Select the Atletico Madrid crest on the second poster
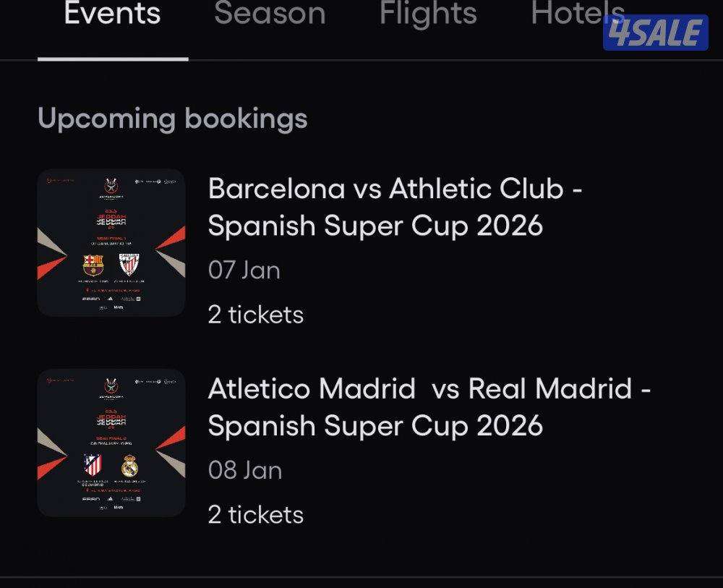723x588 pixels. 92,465
